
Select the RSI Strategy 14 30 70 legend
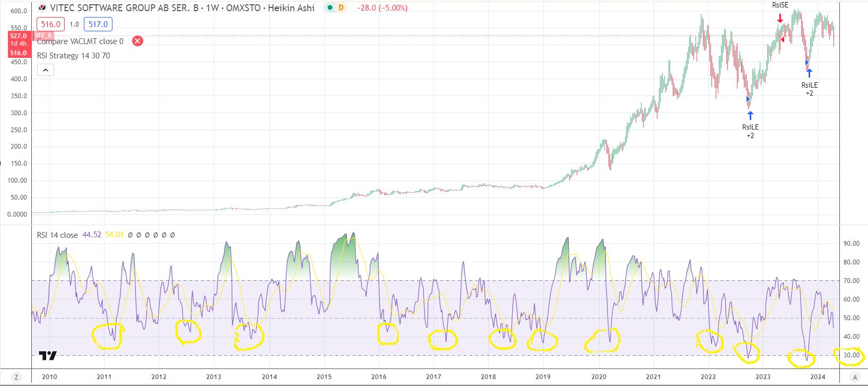[73, 56]
